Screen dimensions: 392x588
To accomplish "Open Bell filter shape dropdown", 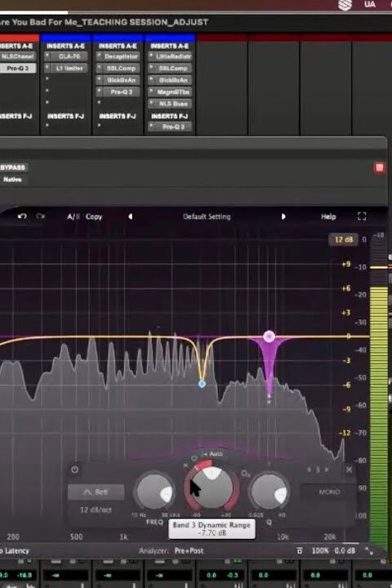I will pos(96,492).
